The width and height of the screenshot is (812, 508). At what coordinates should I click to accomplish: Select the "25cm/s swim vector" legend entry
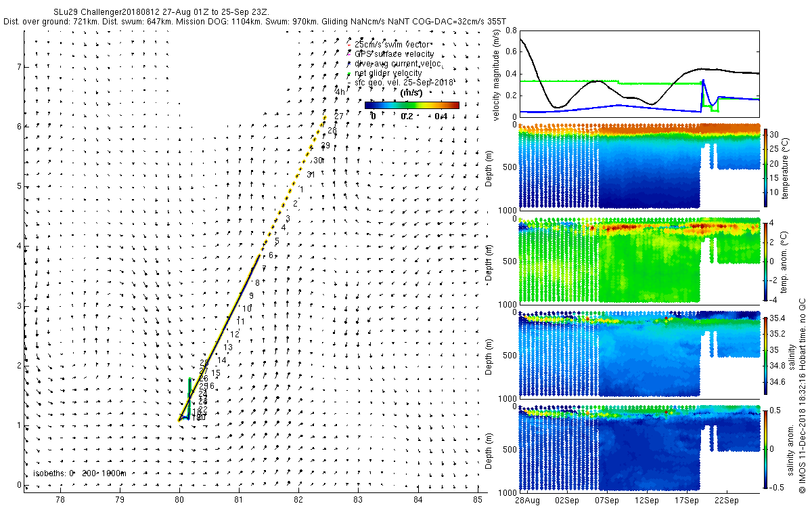tap(392, 44)
